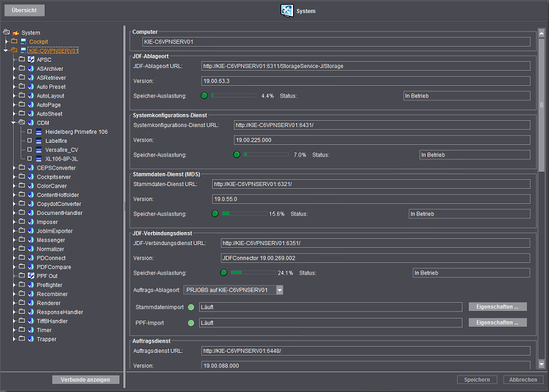The height and width of the screenshot is (392, 549).
Task: Toggle the XL106-8P-3L checkbox
Action: point(30,159)
